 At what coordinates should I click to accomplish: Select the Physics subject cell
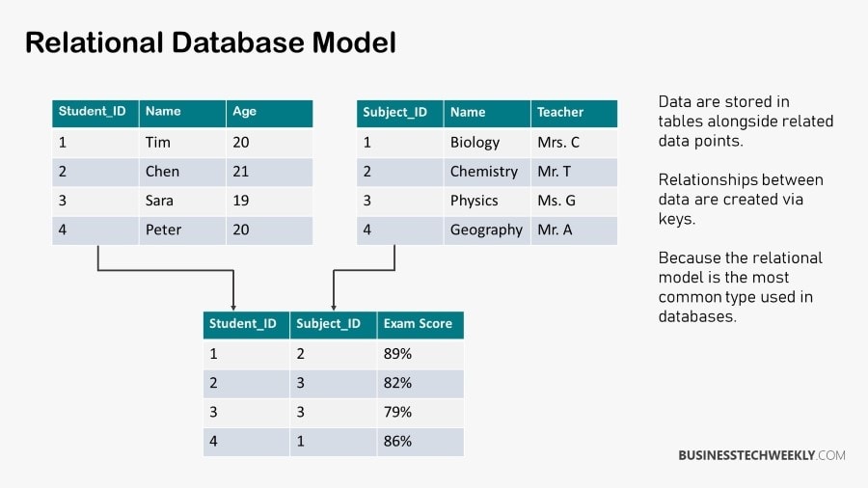click(487, 201)
